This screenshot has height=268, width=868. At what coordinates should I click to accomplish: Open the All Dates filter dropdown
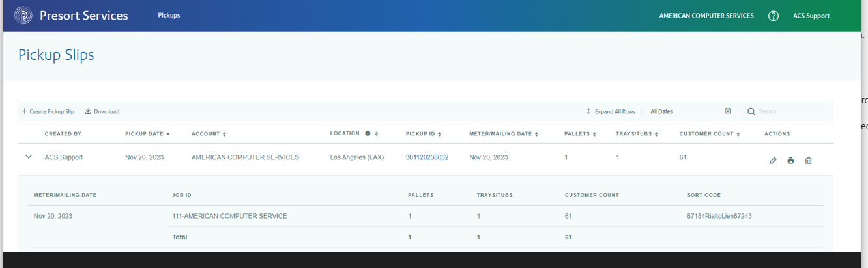pyautogui.click(x=684, y=112)
